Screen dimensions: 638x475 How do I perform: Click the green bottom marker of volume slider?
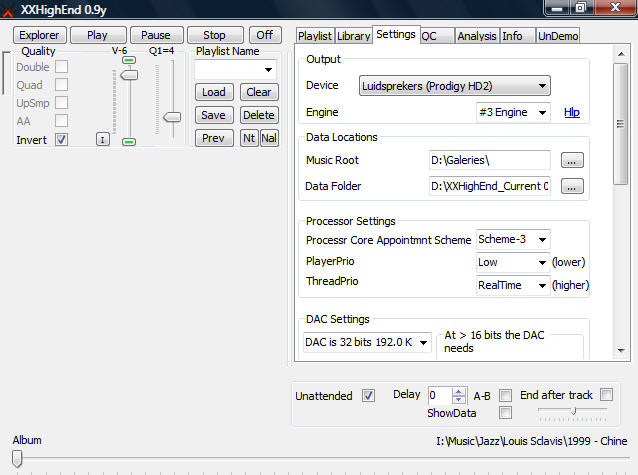129,142
